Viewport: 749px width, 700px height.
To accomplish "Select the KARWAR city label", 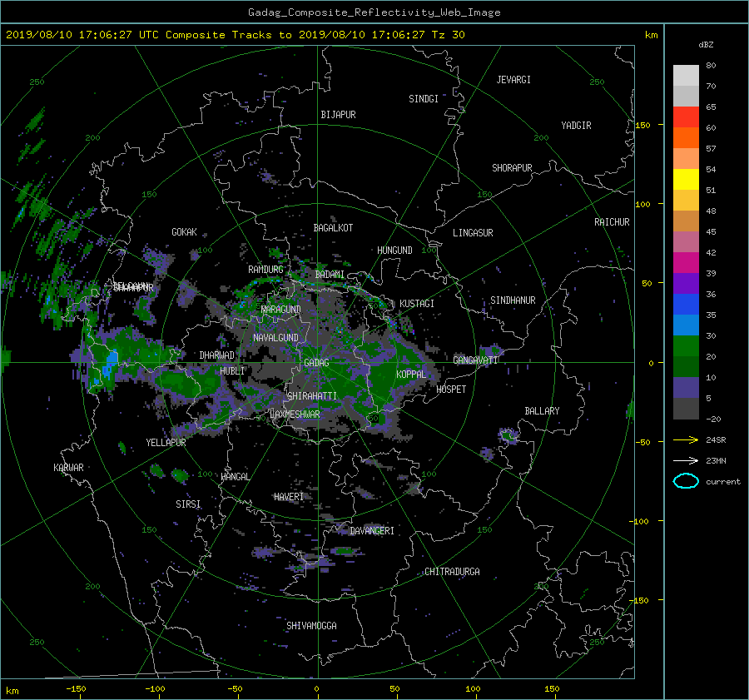I will [x=68, y=468].
